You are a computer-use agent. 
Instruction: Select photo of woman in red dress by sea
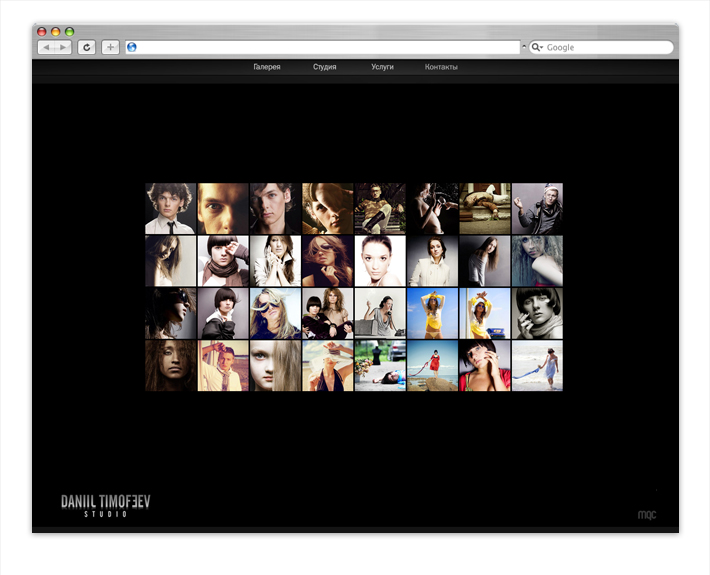[x=432, y=365]
